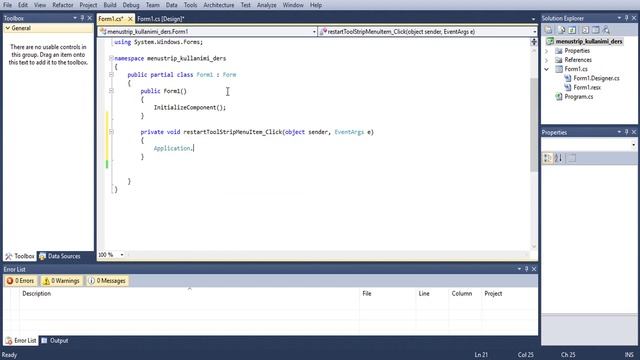Sort error list by Project column
This screenshot has height=360, width=640.
(x=509, y=293)
